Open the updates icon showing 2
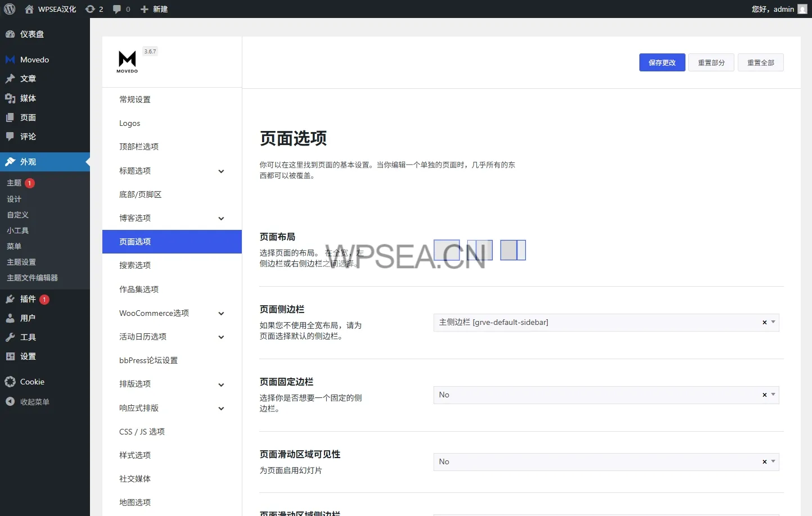Image resolution: width=812 pixels, height=516 pixels. pos(93,9)
